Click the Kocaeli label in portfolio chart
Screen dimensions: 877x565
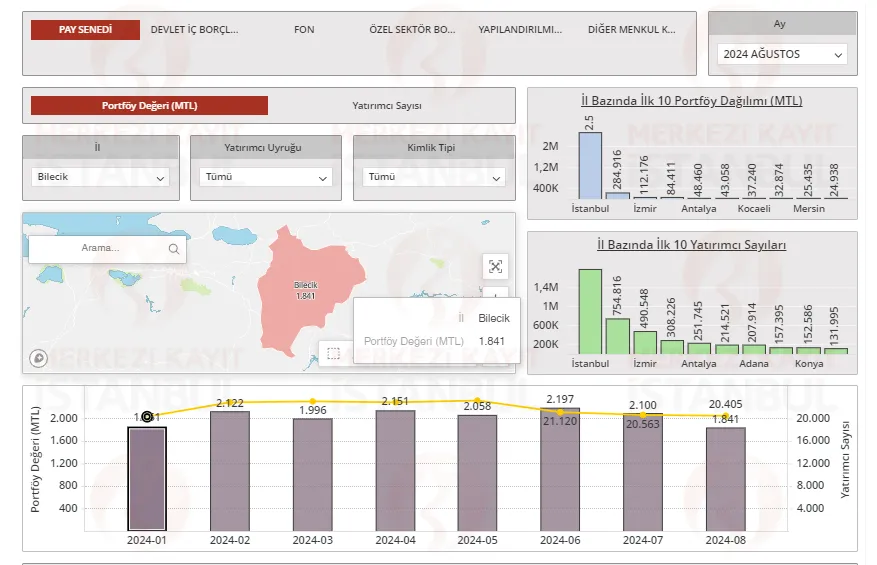point(754,209)
